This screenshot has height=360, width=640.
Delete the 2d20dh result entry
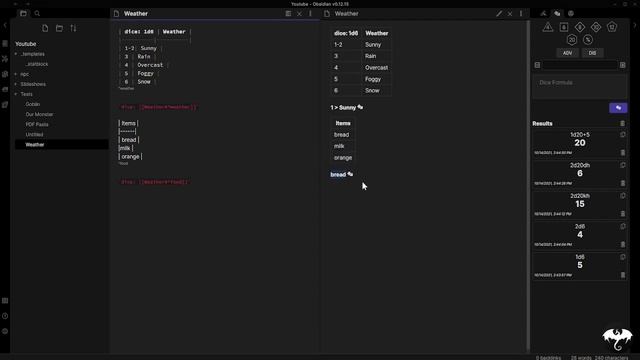[x=623, y=183]
